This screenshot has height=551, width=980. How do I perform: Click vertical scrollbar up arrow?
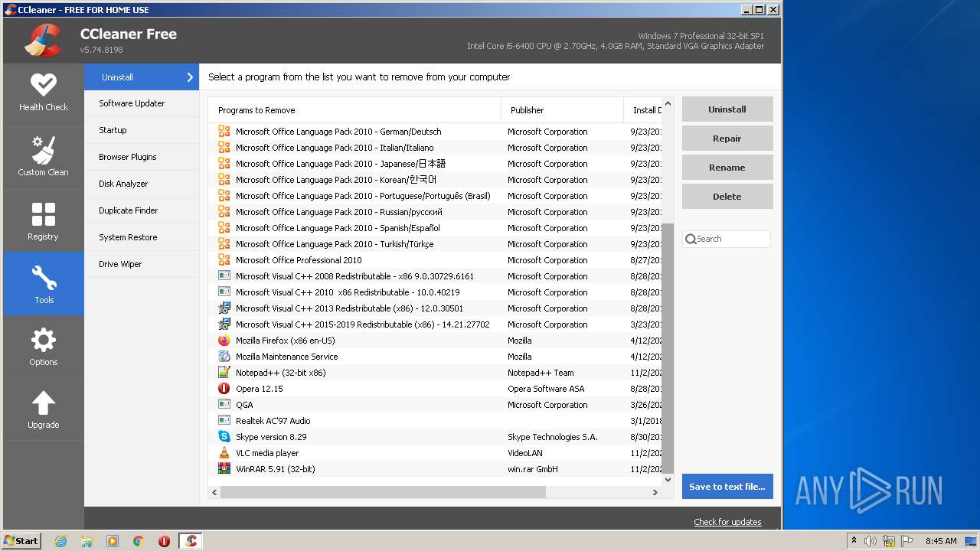click(668, 103)
